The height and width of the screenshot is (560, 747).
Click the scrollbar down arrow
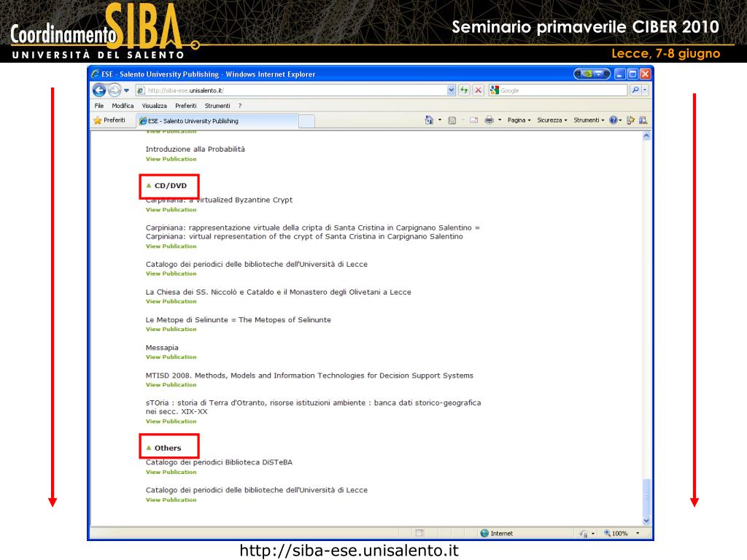pos(646,521)
